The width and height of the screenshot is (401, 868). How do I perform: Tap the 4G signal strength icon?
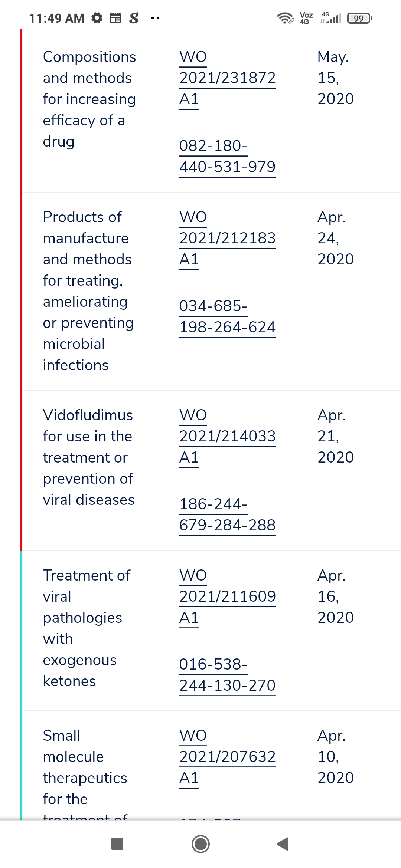[331, 18]
